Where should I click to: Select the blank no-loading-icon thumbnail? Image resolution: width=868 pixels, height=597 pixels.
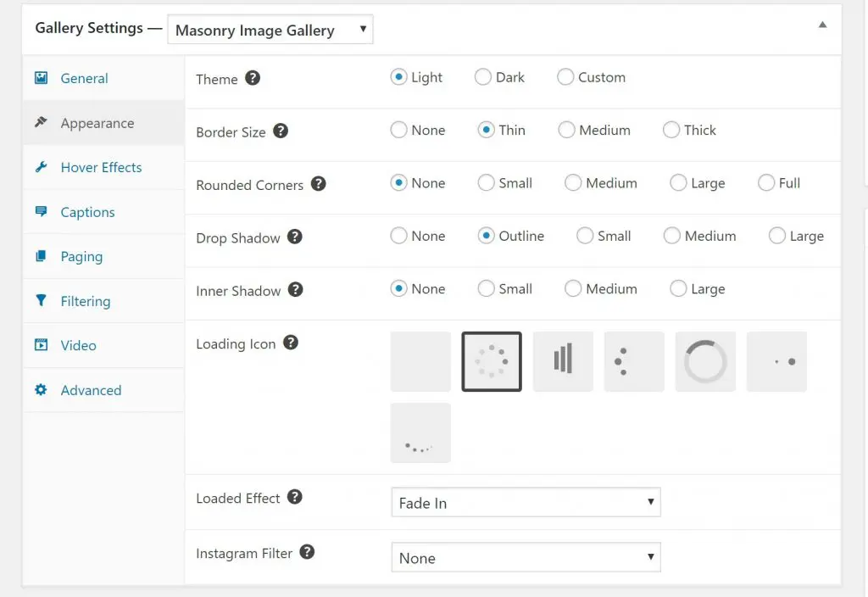420,361
